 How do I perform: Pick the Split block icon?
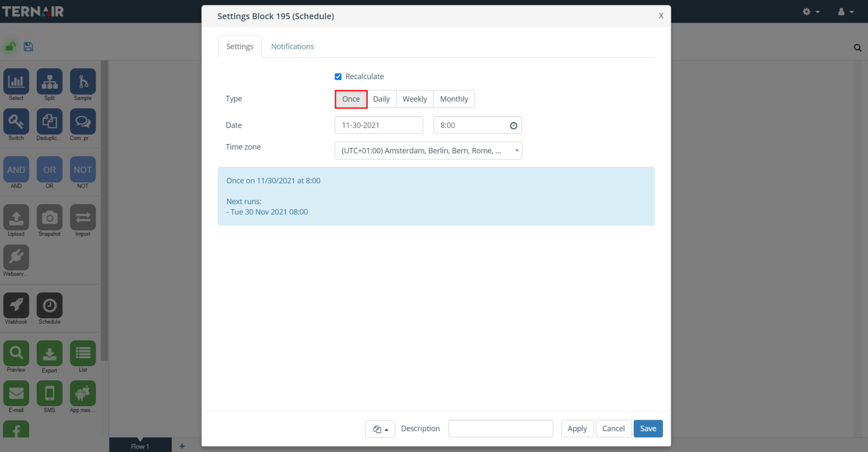50,81
